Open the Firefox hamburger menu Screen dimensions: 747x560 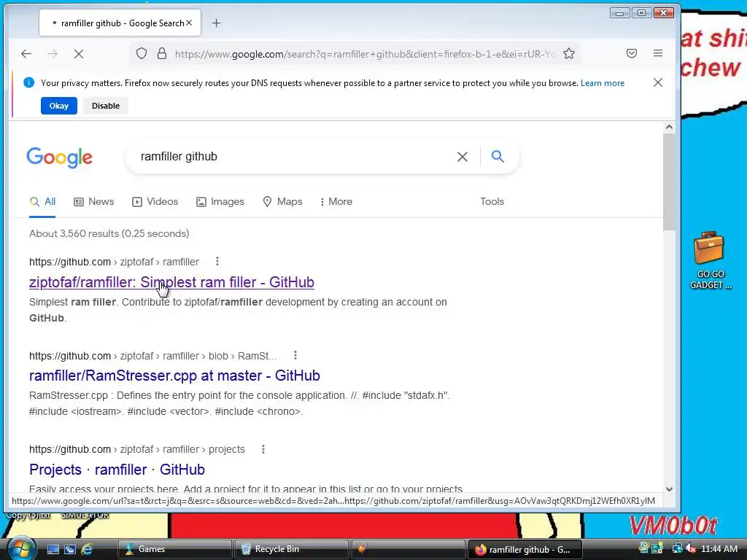click(x=658, y=53)
